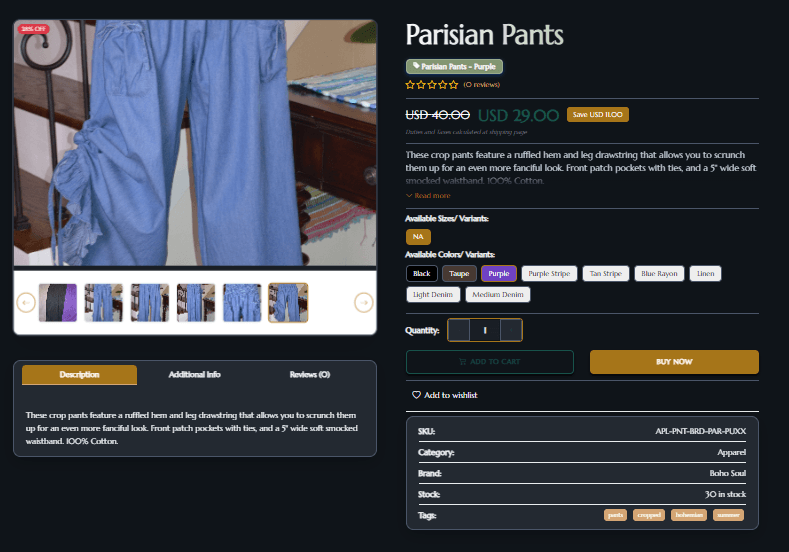Screen dimensions: 789x552
Task: Choose the Medium Denim variant
Action: [x=498, y=294]
